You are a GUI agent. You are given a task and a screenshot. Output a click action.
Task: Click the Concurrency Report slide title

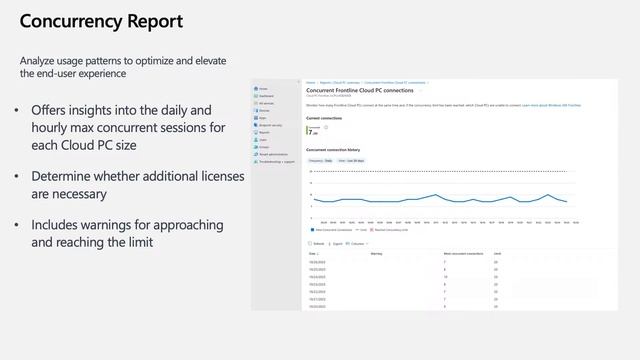pyautogui.click(x=101, y=21)
